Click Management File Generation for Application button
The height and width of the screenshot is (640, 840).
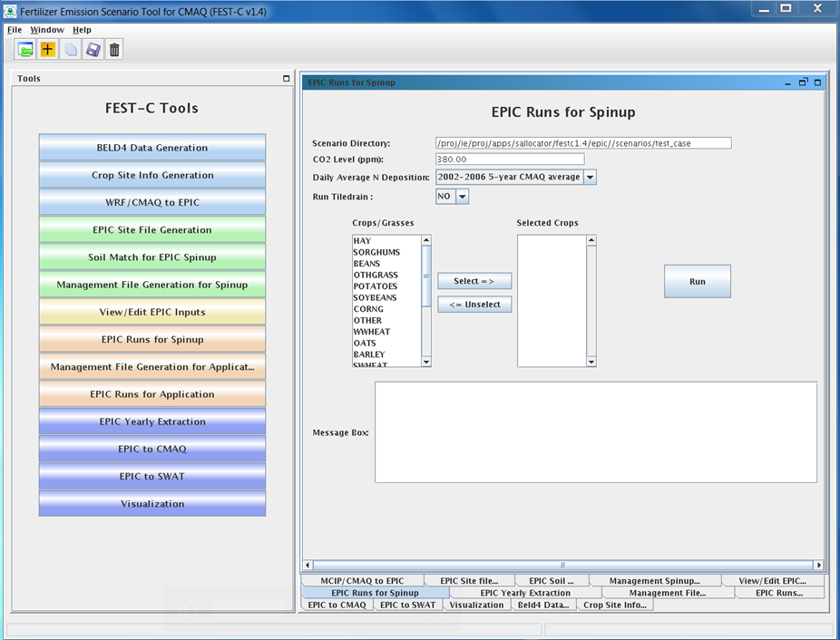pos(152,366)
